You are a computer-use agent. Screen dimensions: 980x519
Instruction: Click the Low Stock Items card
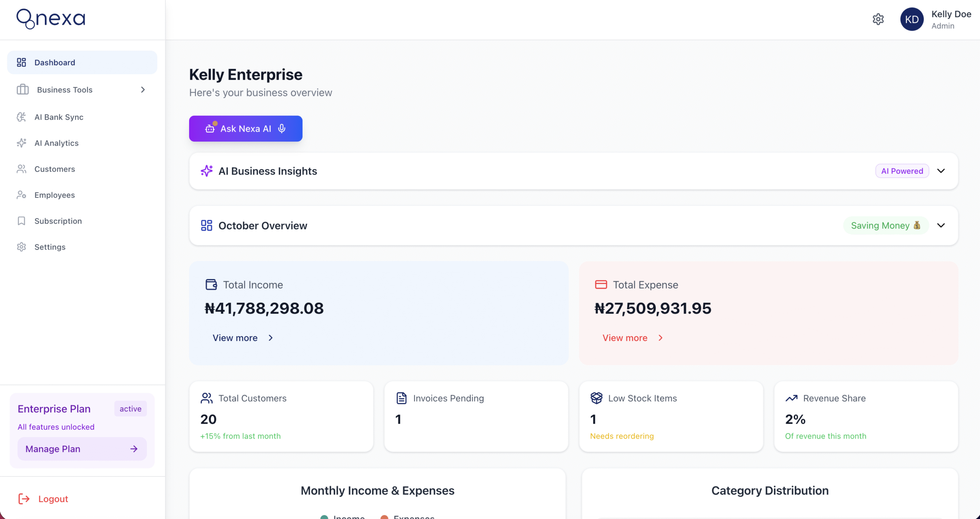[671, 416]
